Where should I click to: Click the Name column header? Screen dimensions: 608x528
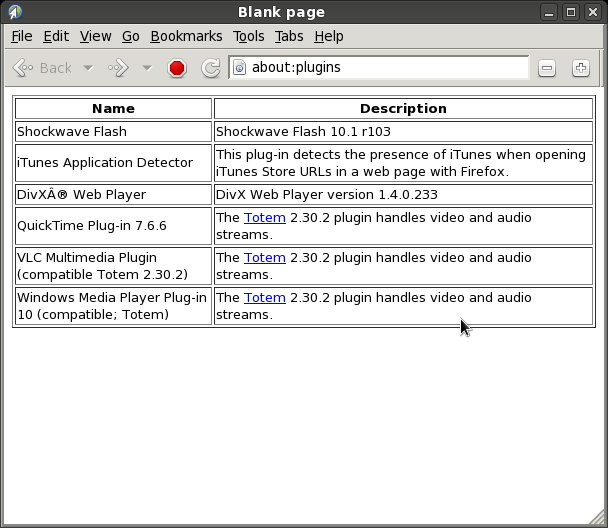pyautogui.click(x=114, y=109)
